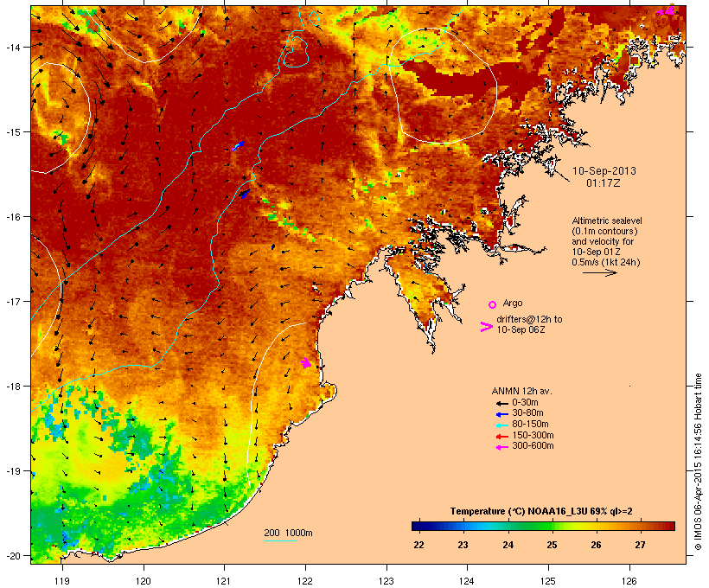Click the 'Argo' legend label
709x588 pixels.
[x=513, y=303]
